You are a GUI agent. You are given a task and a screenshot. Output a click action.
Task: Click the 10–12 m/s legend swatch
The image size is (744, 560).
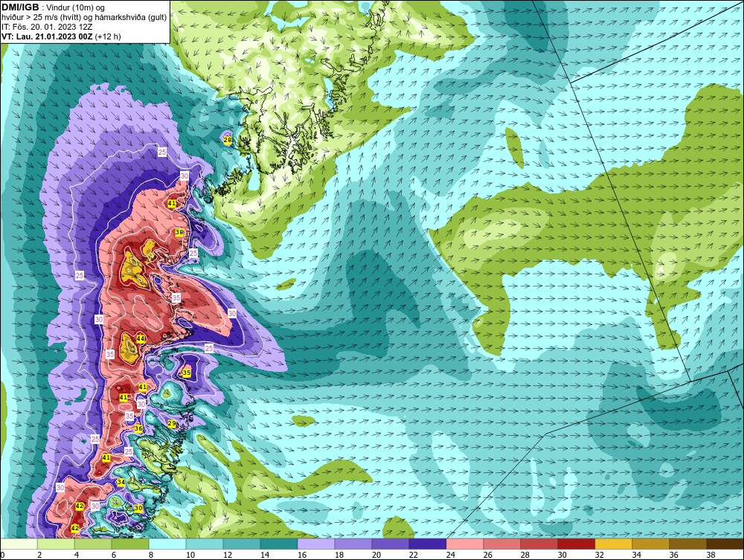click(x=205, y=544)
